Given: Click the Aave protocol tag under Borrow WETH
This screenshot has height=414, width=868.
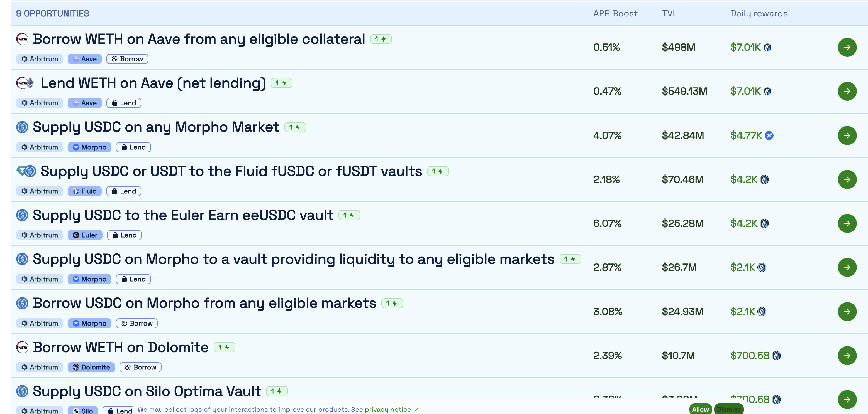Looking at the screenshot, I should pyautogui.click(x=85, y=59).
